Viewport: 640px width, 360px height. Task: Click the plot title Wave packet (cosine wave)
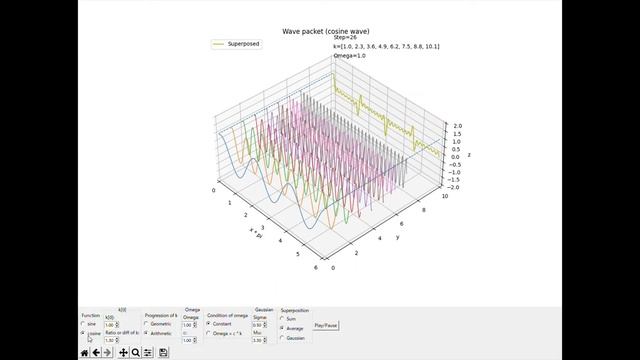tap(326, 31)
